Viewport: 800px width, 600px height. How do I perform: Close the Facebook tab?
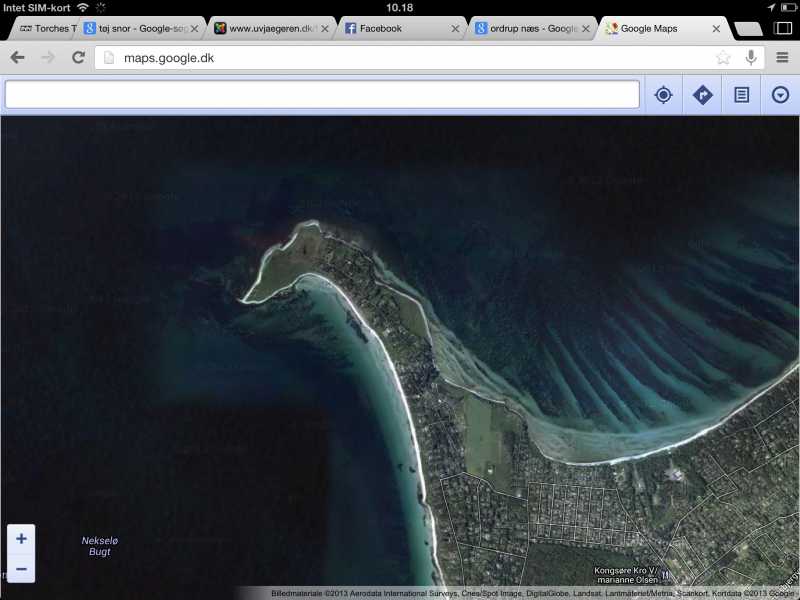coord(455,29)
